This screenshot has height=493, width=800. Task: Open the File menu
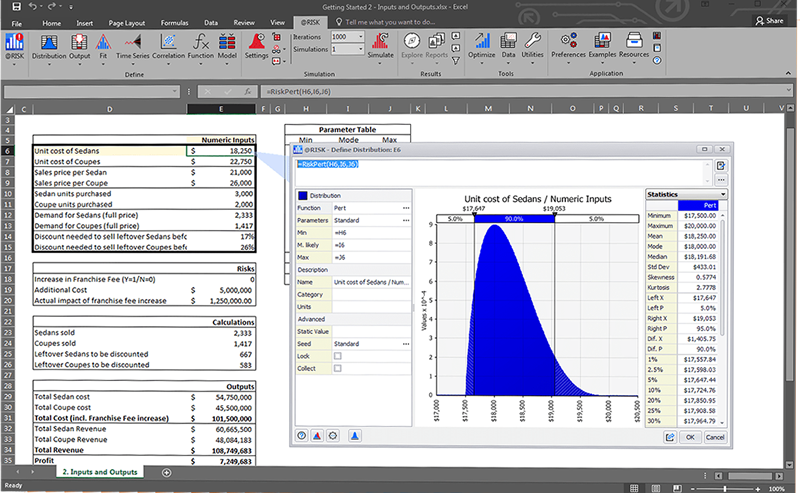coord(17,23)
